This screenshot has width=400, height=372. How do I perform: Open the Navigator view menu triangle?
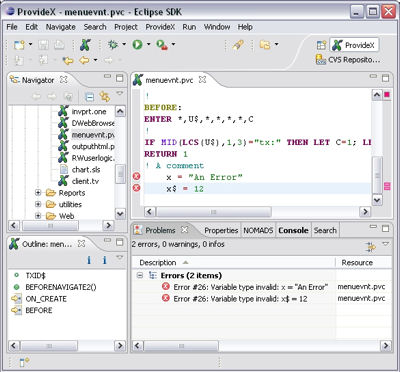coord(119,94)
